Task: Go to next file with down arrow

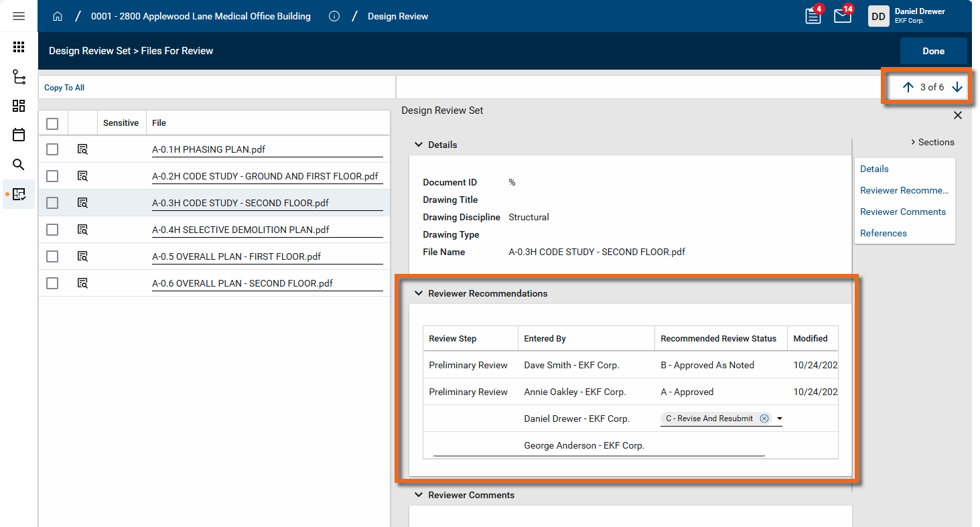Action: click(957, 87)
